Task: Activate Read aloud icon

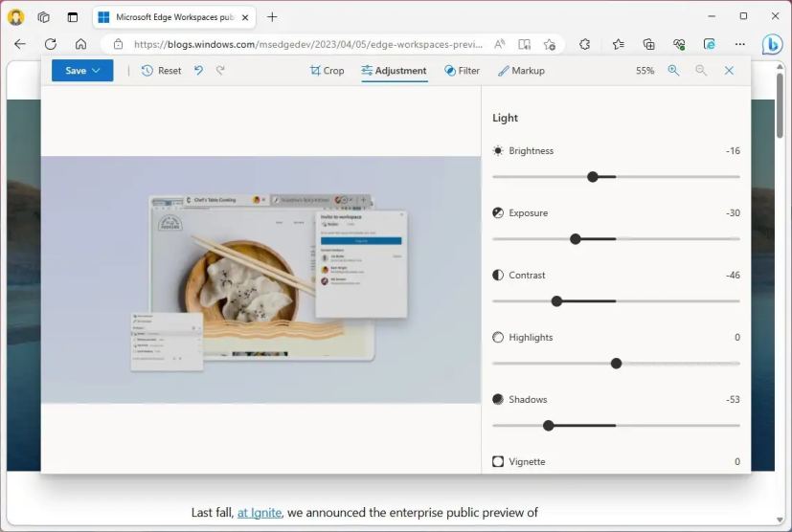Action: pos(500,44)
